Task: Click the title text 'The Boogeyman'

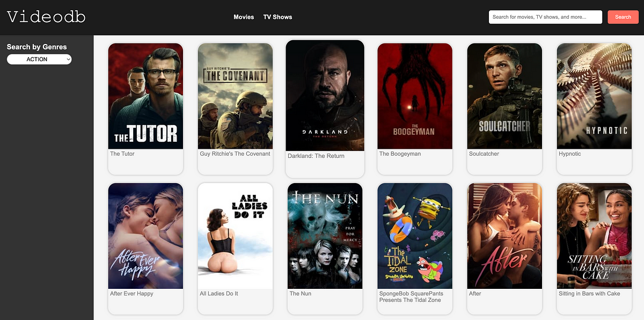Action: click(x=400, y=154)
